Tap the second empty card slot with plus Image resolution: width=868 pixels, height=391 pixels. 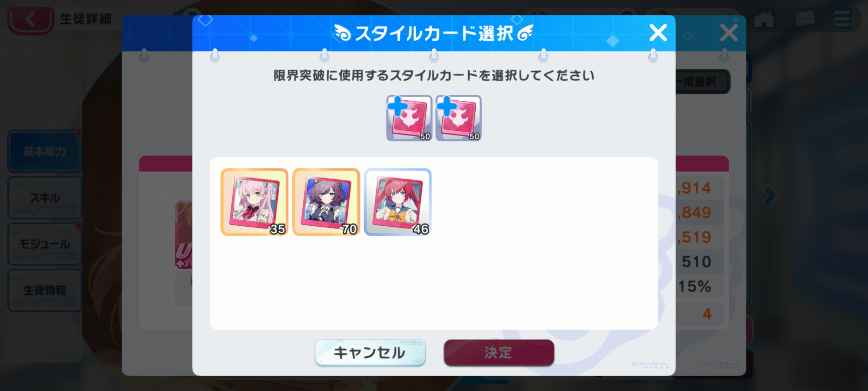[x=458, y=118]
